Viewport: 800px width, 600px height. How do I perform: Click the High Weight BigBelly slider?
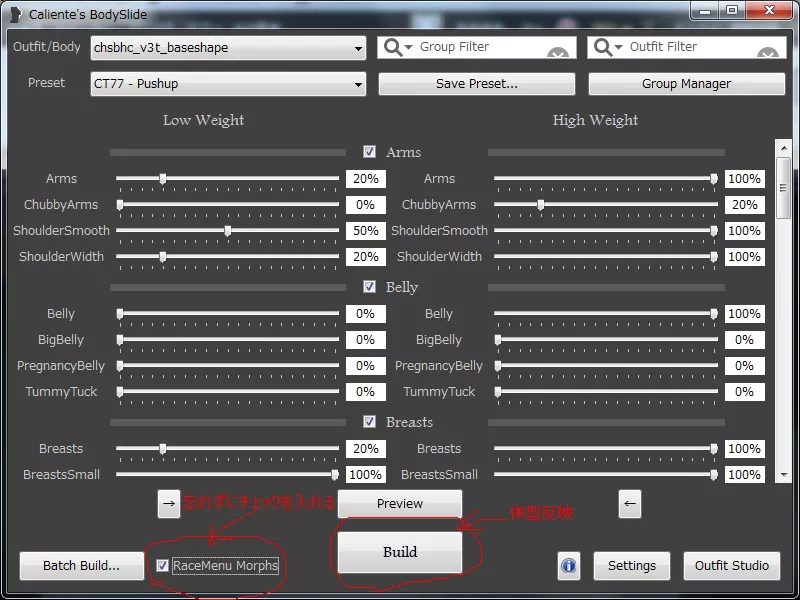pos(606,339)
